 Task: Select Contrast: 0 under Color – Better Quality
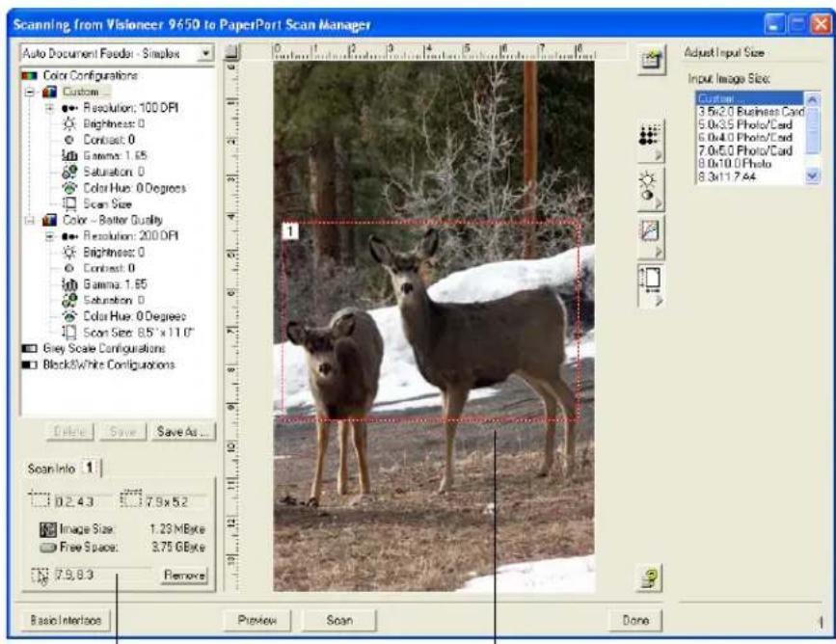pos(109,268)
